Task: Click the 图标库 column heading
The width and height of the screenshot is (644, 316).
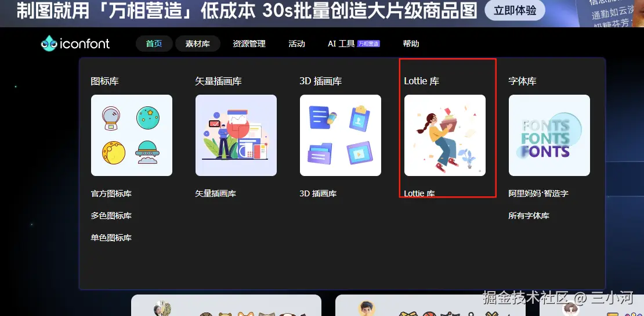Action: click(x=105, y=81)
